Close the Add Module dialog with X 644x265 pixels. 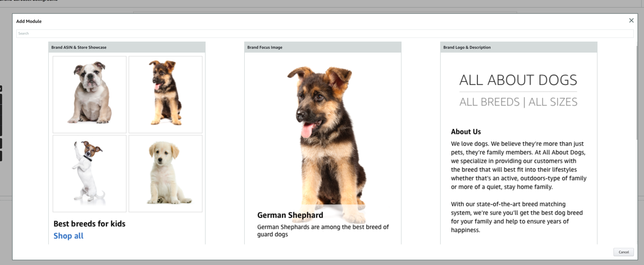(x=631, y=20)
